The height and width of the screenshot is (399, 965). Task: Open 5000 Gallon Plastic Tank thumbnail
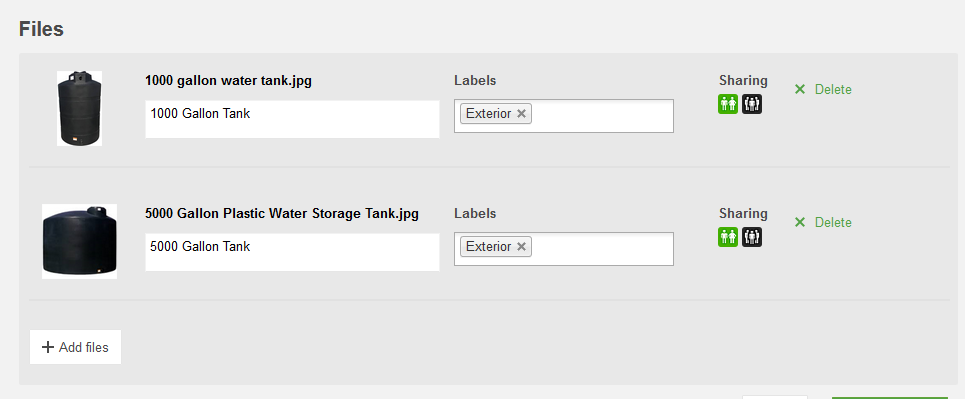click(x=79, y=241)
